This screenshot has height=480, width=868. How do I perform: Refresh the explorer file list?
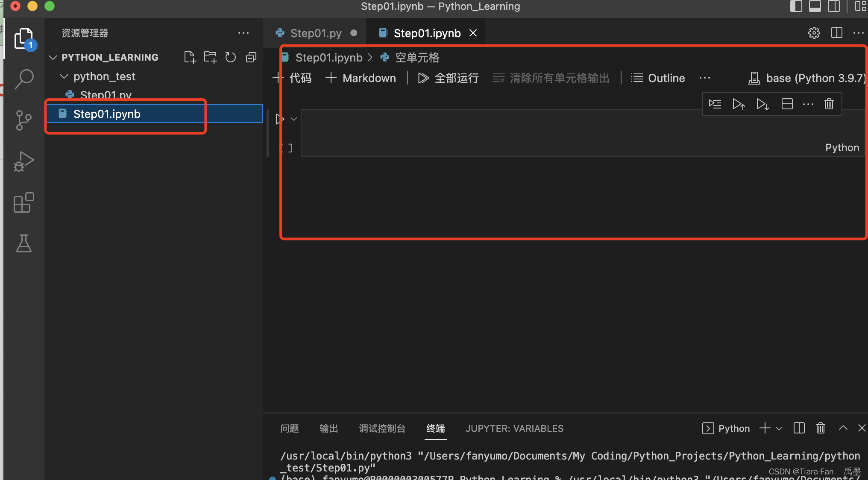(x=230, y=57)
